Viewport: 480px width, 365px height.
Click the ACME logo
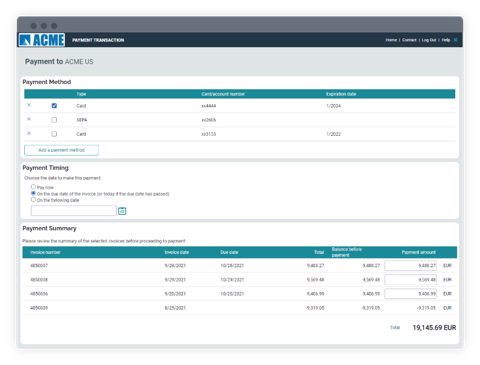pos(42,40)
